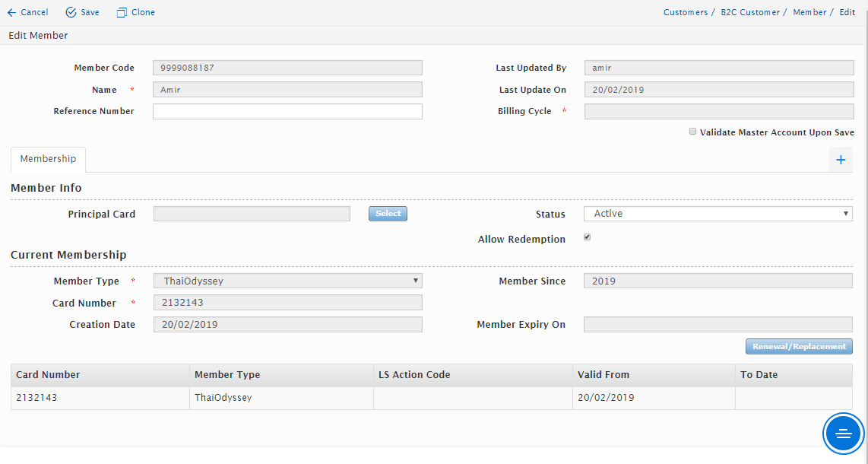Expand the Member Type dropdown
This screenshot has width=868, height=464.
pos(287,281)
